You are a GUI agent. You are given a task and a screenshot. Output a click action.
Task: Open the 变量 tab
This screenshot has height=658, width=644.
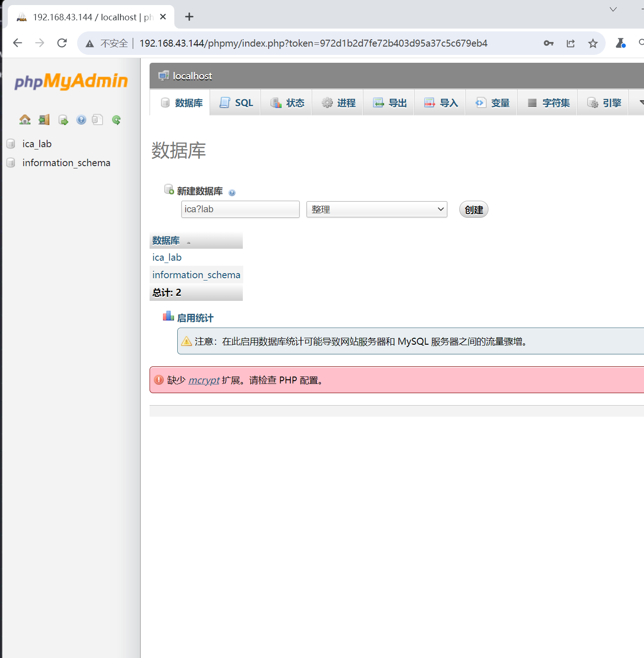click(492, 103)
